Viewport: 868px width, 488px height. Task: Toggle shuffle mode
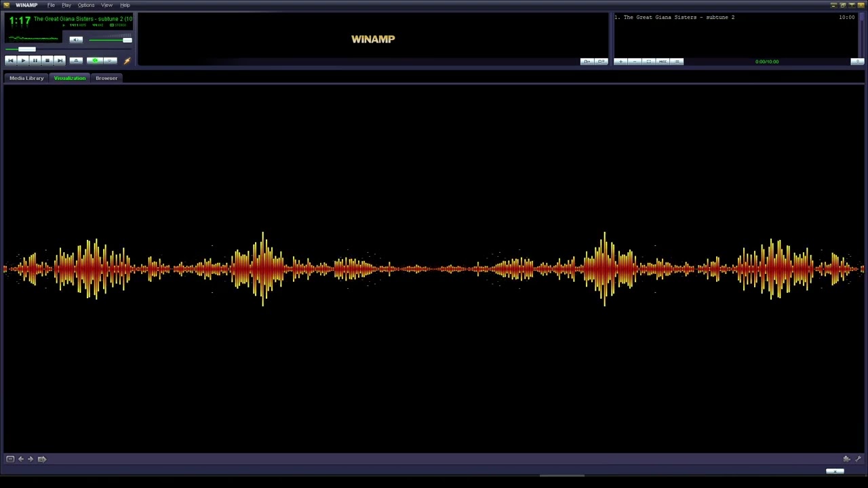(x=95, y=60)
